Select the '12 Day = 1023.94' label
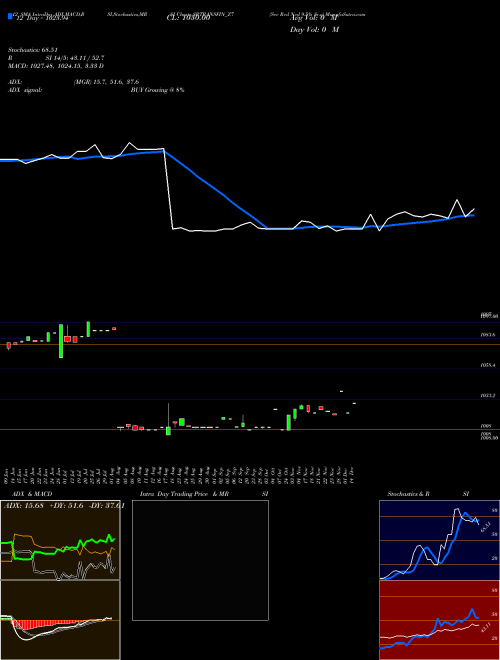The height and width of the screenshot is (660, 500). tap(42, 18)
